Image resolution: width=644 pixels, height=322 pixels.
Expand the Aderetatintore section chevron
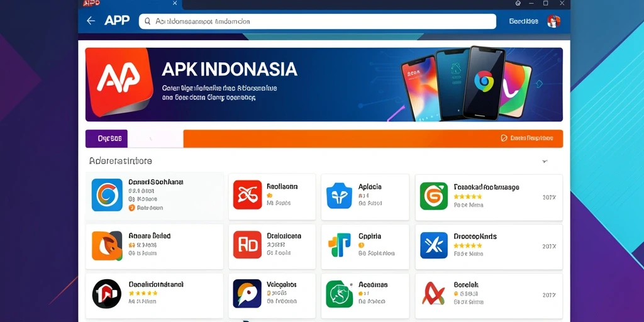point(545,162)
